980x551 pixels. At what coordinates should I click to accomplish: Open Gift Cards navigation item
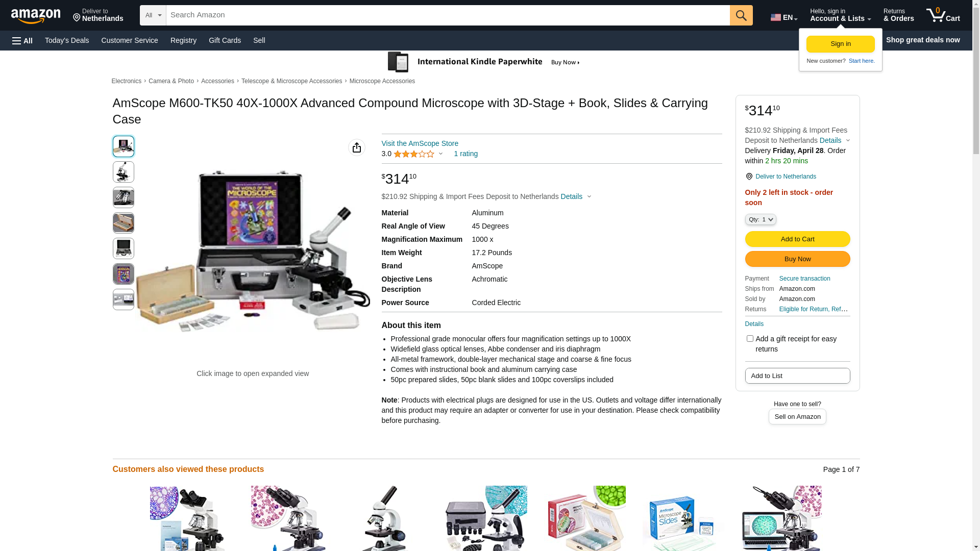225,40
